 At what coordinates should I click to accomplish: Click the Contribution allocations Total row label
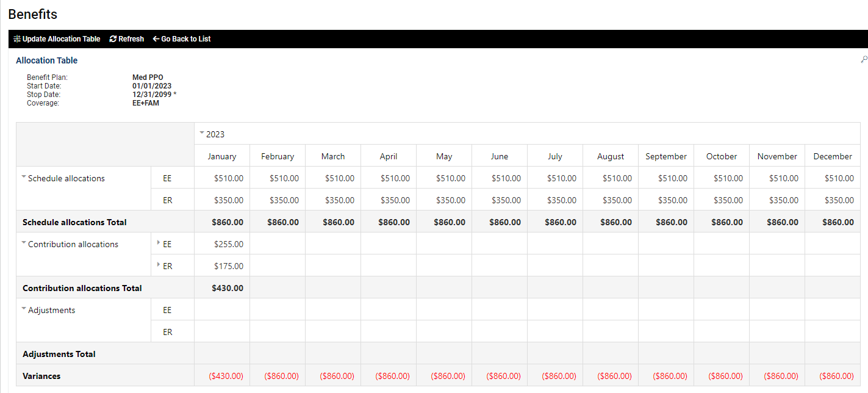click(x=82, y=288)
